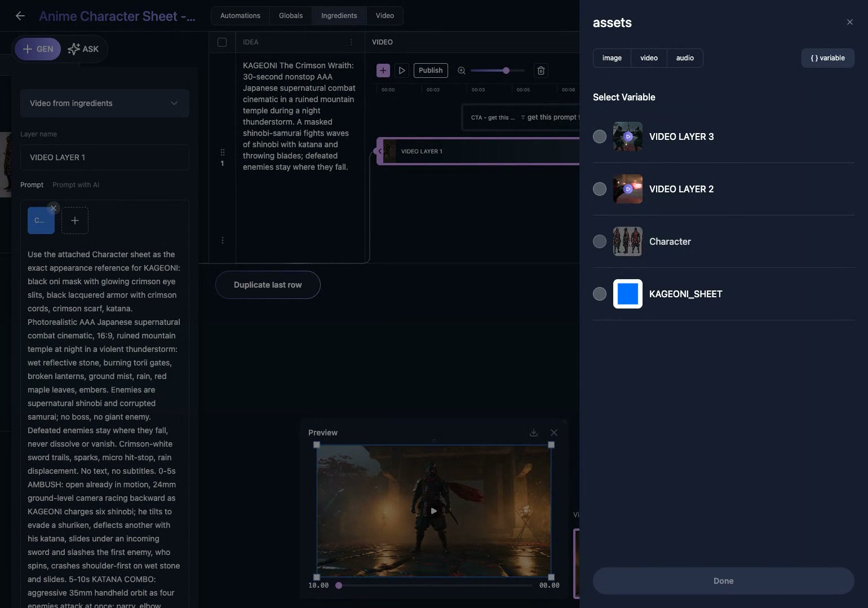Close the assets panel

tap(850, 22)
